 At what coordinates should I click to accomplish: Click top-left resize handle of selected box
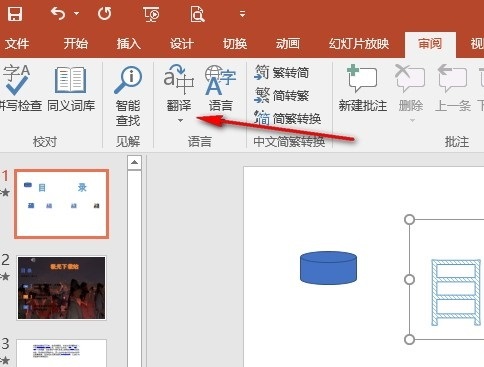click(409, 220)
